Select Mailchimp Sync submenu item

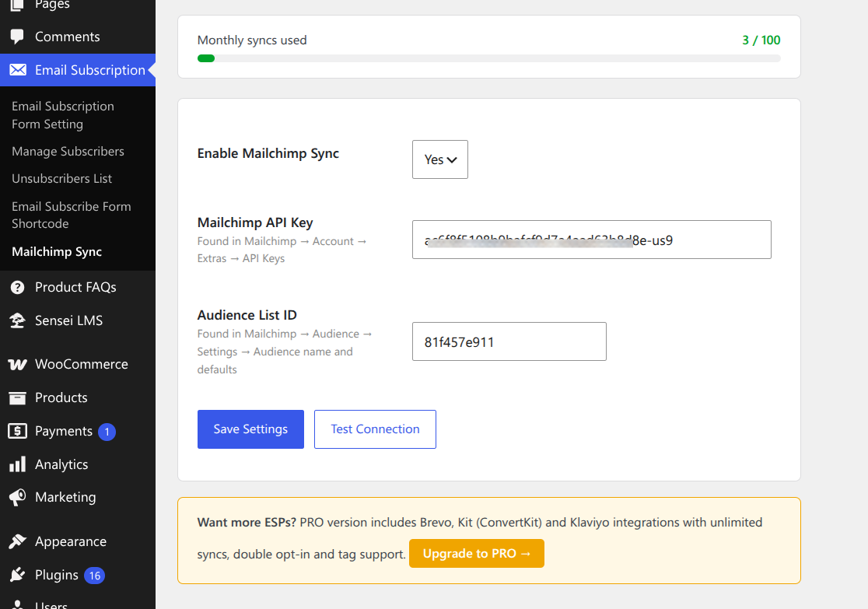coord(57,252)
